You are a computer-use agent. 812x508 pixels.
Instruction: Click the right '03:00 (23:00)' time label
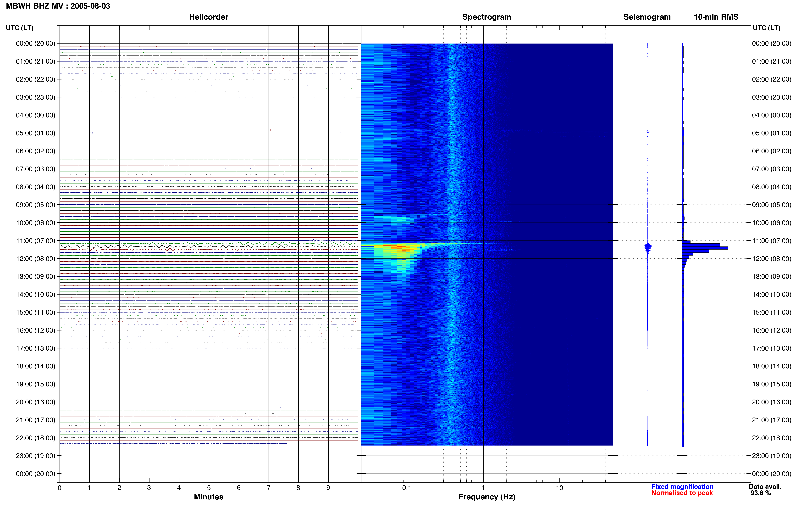click(x=772, y=97)
